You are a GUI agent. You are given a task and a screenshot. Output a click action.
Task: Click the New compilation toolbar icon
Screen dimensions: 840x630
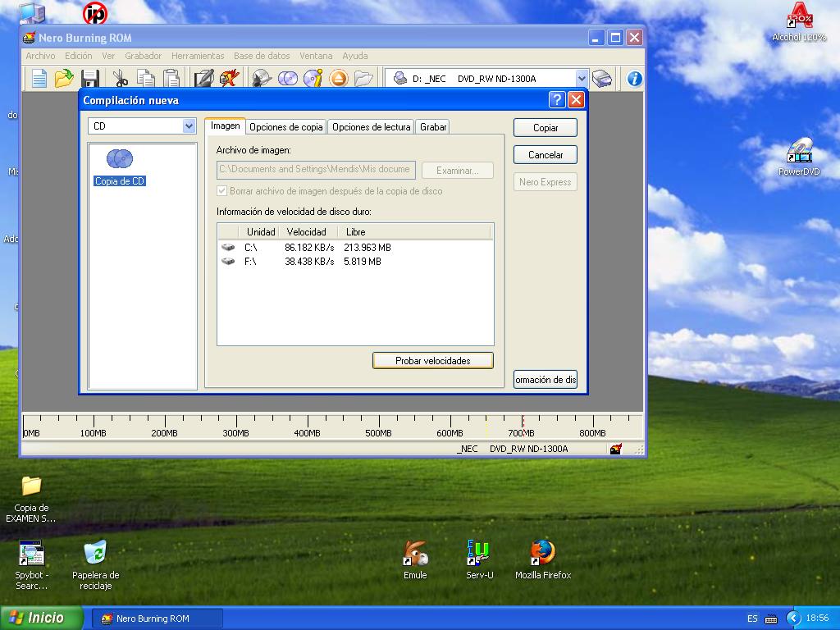(x=39, y=79)
